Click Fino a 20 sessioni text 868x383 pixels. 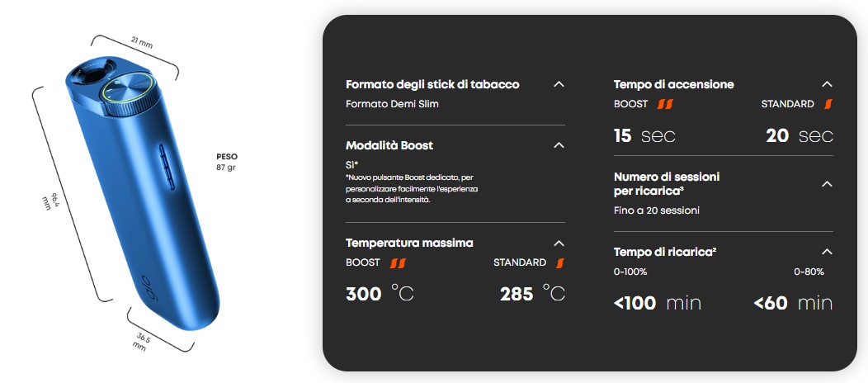pos(657,210)
